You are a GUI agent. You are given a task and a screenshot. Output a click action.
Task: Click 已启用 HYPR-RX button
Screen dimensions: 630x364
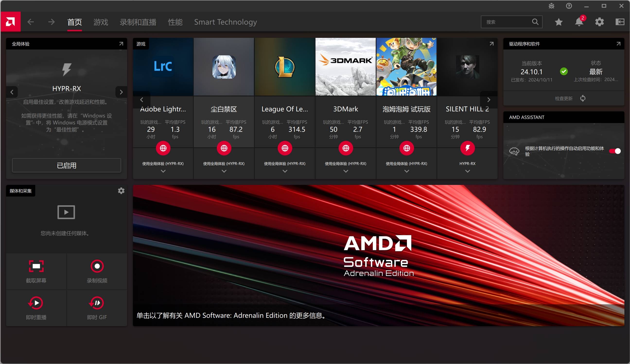coord(66,165)
